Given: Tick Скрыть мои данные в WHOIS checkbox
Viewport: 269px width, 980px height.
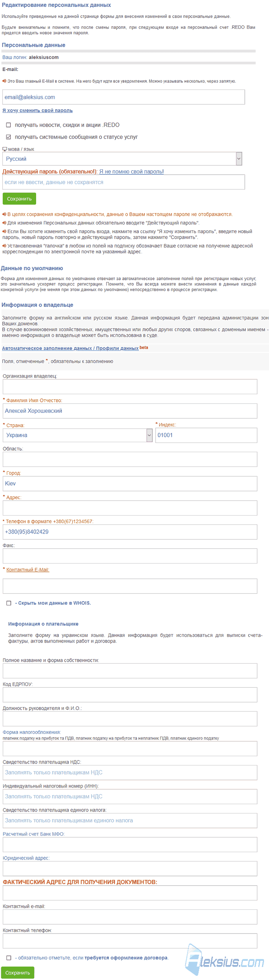Looking at the screenshot, I should tap(9, 603).
